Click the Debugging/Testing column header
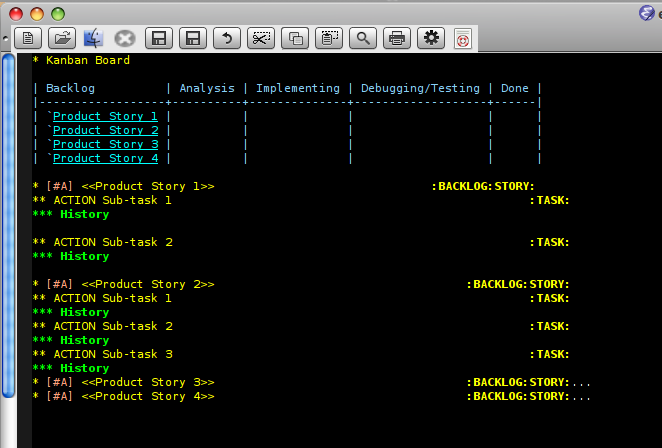Image resolution: width=662 pixels, height=448 pixels. point(420,88)
